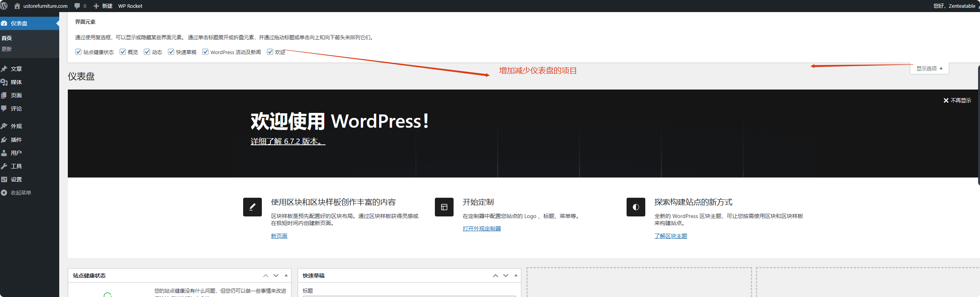Collapse the 站点健康状态 panel toggle
Viewport: 980px width, 297px height.
click(286, 276)
